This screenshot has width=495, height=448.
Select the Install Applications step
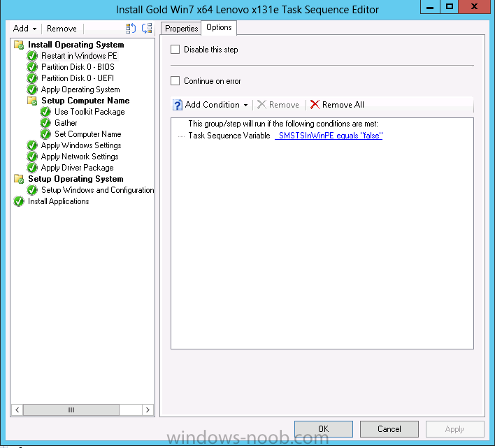coord(59,201)
